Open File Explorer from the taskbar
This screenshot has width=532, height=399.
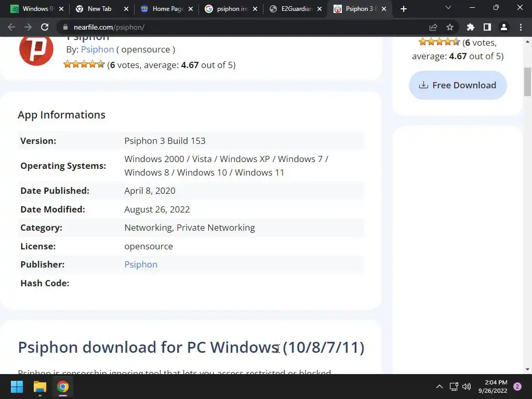point(39,387)
